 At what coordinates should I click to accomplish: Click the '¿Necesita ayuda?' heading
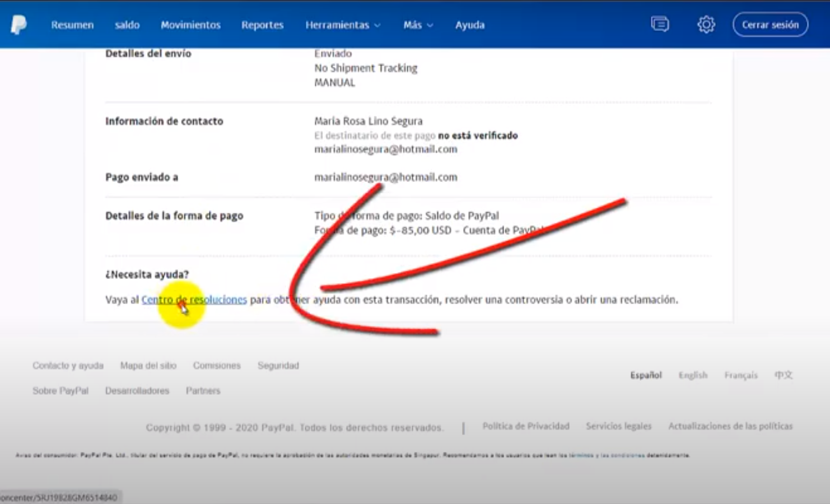147,274
